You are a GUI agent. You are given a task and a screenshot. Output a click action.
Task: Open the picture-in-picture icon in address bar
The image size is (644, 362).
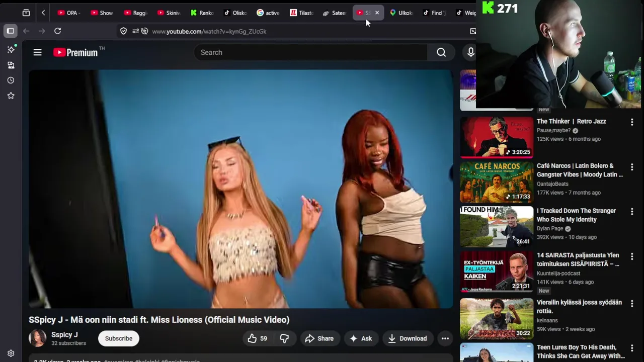coord(472,31)
